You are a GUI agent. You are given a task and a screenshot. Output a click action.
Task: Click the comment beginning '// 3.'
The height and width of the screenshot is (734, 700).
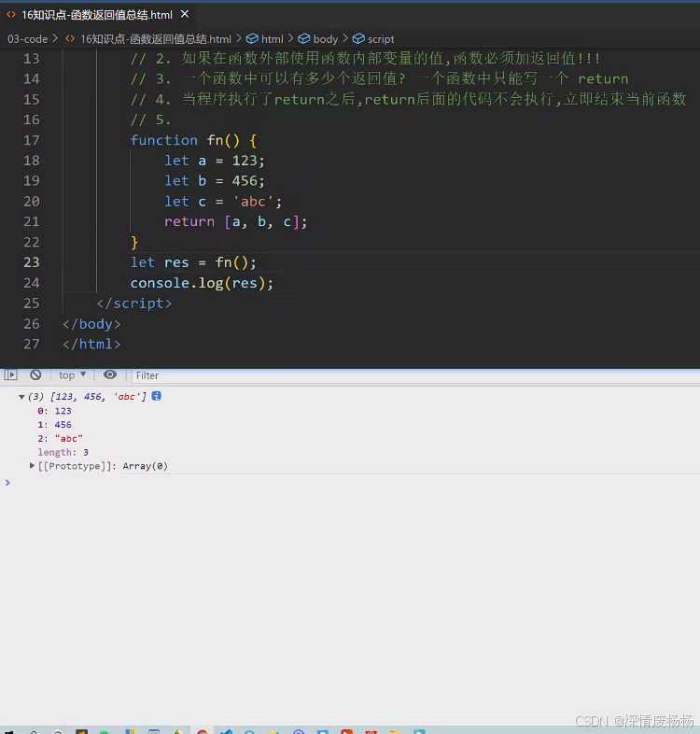click(x=380, y=78)
